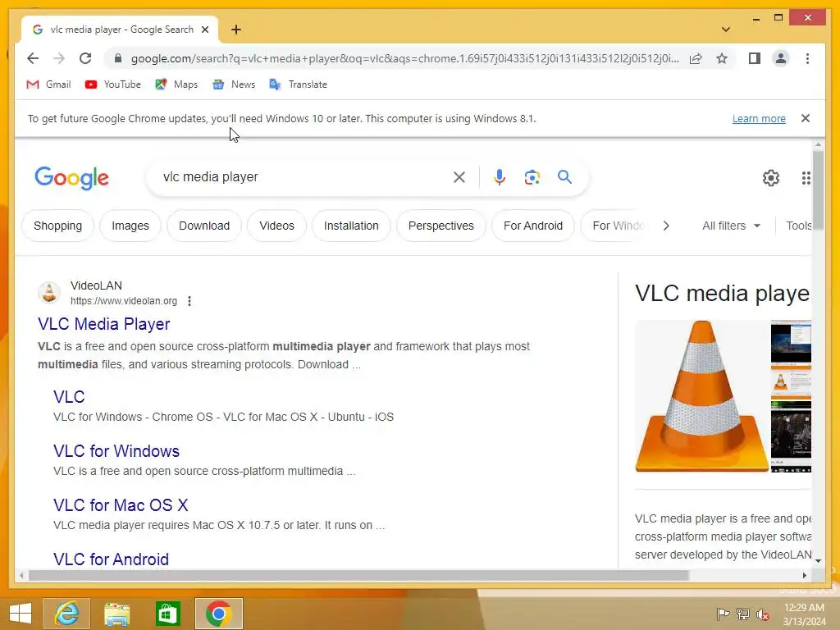Open the Gmail bookmark
This screenshot has height=630, width=840.
(48, 84)
